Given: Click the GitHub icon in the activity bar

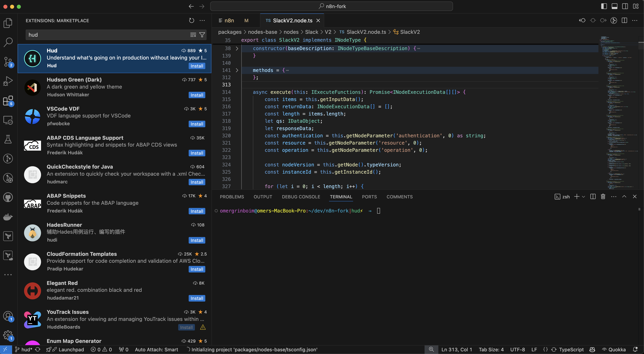Looking at the screenshot, I should pos(8,198).
